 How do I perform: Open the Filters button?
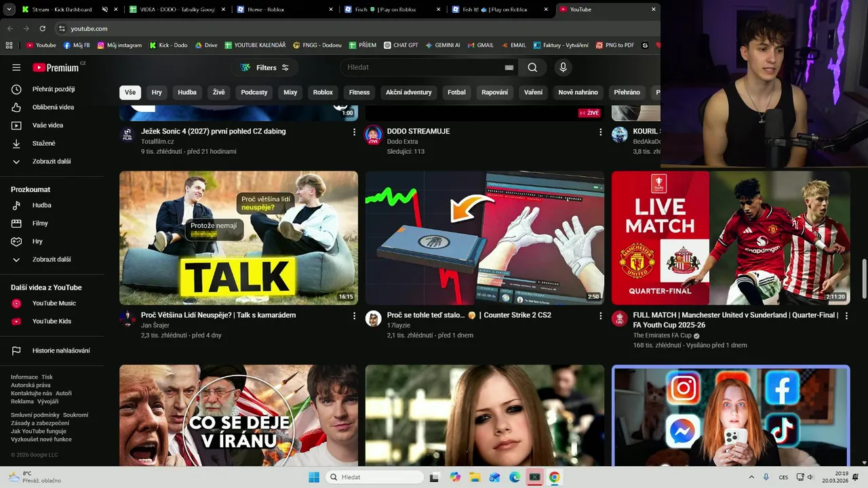point(265,67)
